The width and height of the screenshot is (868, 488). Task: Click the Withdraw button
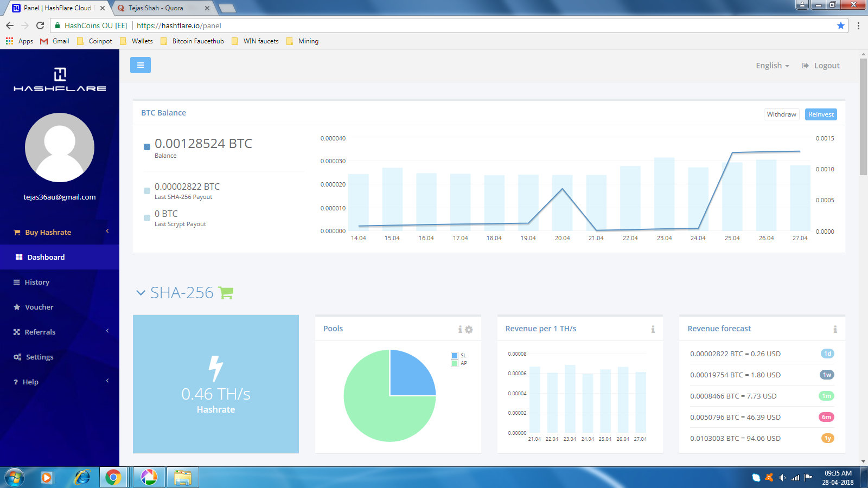click(x=781, y=114)
